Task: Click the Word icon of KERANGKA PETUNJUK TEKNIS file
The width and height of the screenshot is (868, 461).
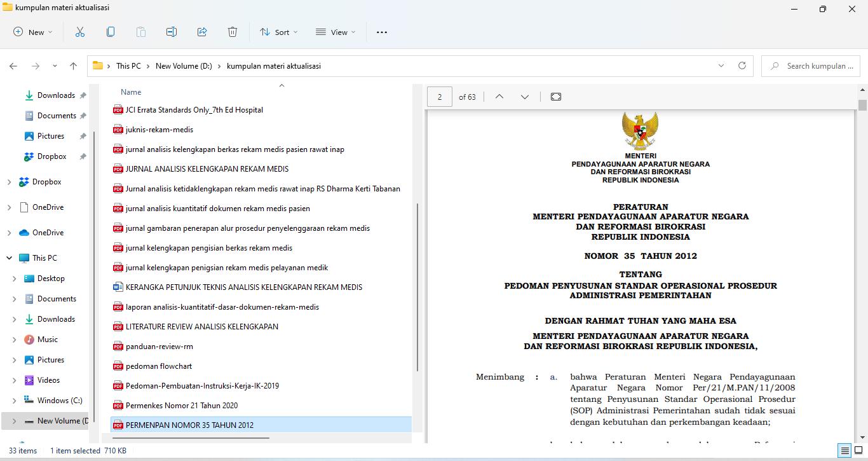Action: click(x=118, y=287)
